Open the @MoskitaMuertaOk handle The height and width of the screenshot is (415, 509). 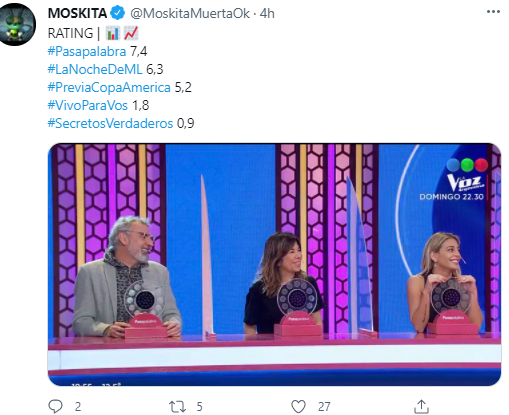click(190, 13)
